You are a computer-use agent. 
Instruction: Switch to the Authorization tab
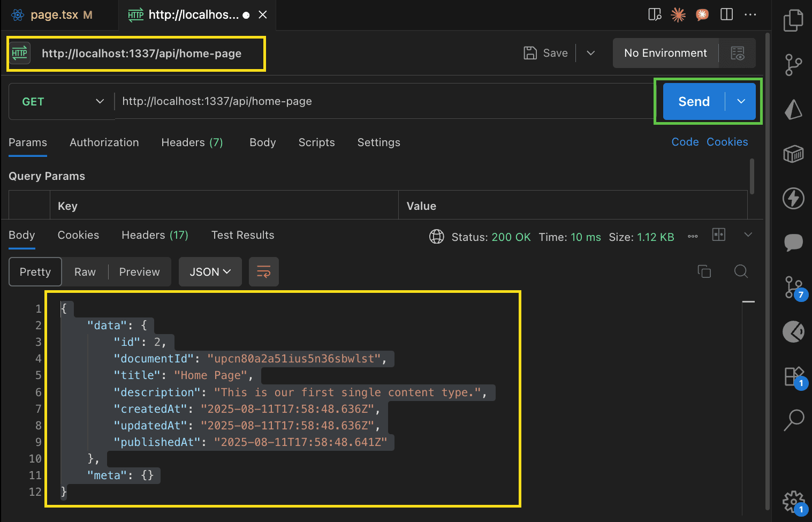click(x=104, y=142)
